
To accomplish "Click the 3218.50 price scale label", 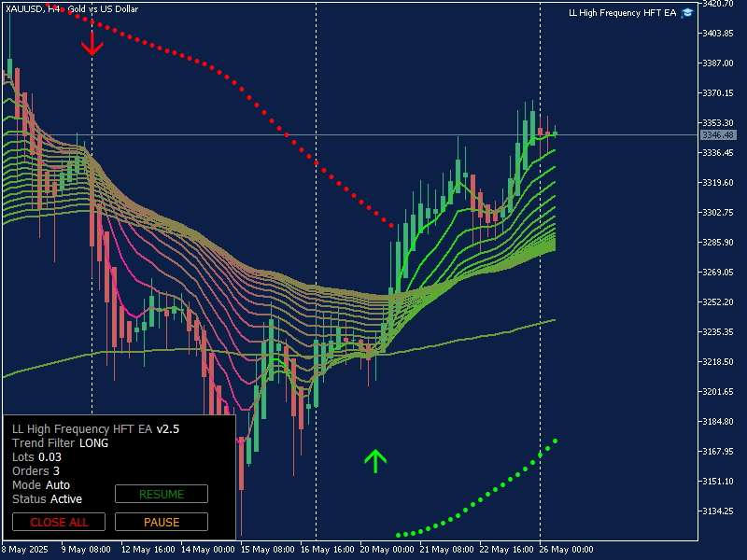I will pyautogui.click(x=718, y=361).
